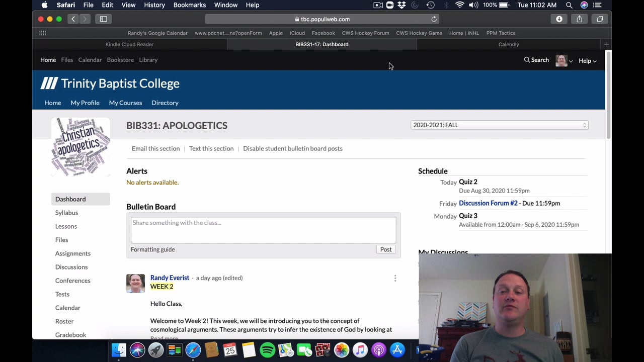Open CWS Hockey Forum bookmark
The height and width of the screenshot is (362, 644).
coord(365,33)
